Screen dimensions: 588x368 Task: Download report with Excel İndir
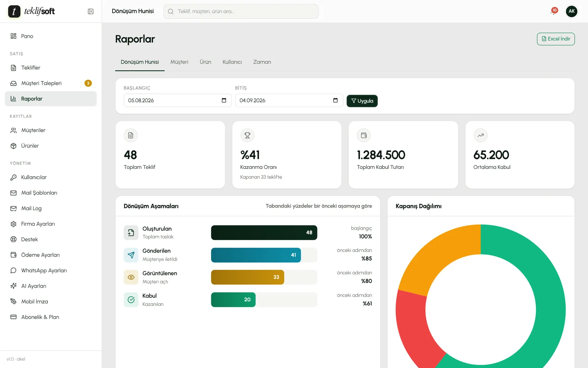(x=556, y=39)
